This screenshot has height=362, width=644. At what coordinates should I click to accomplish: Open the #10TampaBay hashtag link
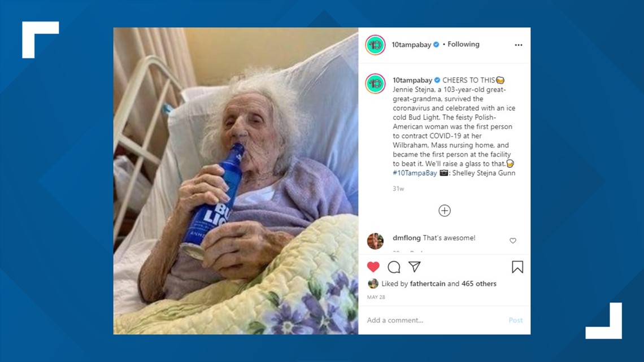click(x=415, y=173)
